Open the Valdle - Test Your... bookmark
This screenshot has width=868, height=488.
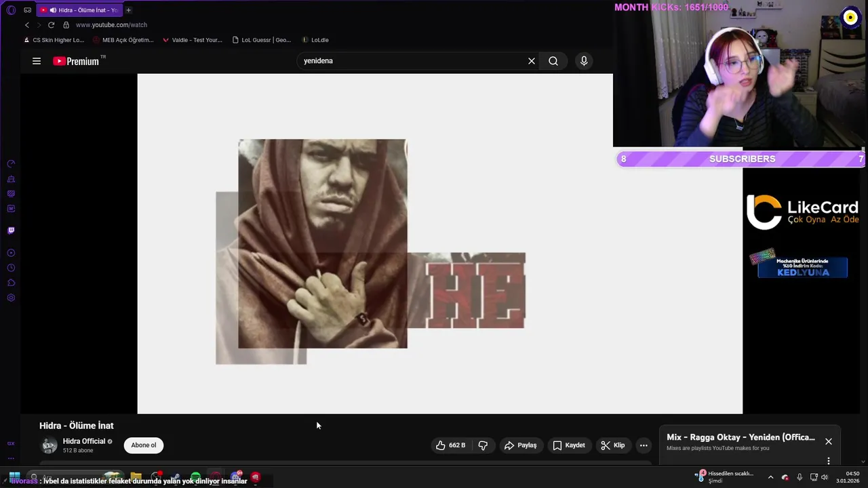click(x=193, y=40)
